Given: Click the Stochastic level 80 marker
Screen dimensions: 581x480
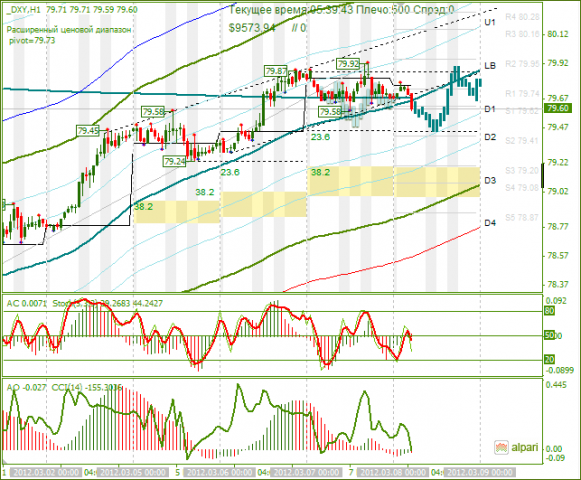Looking at the screenshot, I should point(550,311).
